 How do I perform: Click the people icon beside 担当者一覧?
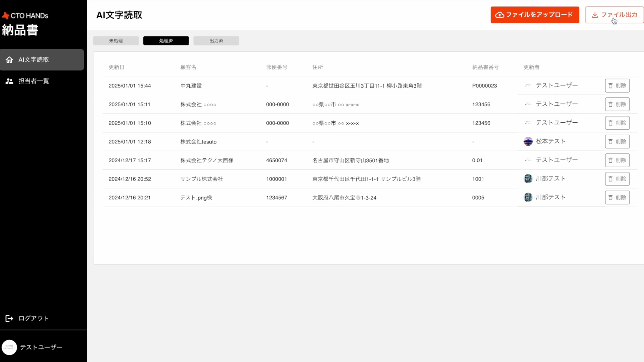(9, 81)
